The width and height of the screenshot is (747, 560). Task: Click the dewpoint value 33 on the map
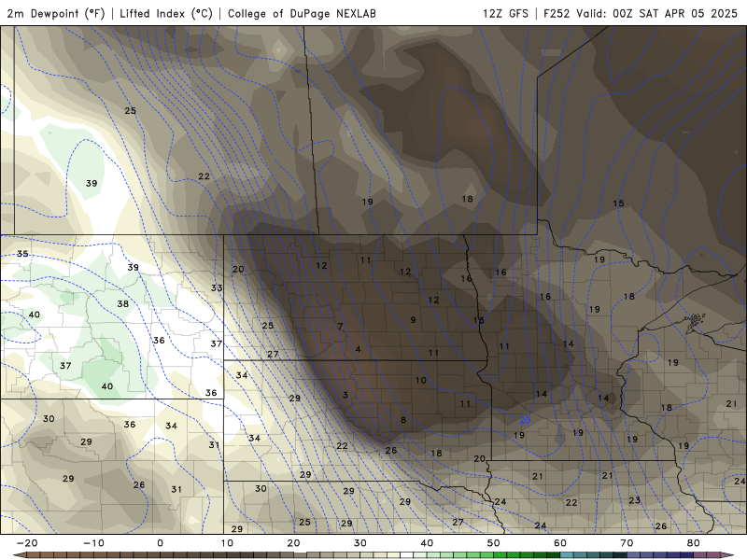click(217, 287)
